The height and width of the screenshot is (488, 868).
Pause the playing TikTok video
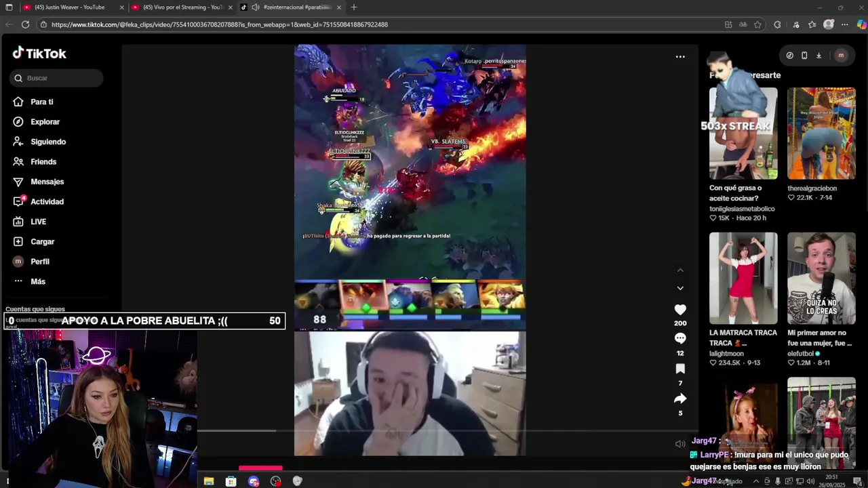coord(410,250)
